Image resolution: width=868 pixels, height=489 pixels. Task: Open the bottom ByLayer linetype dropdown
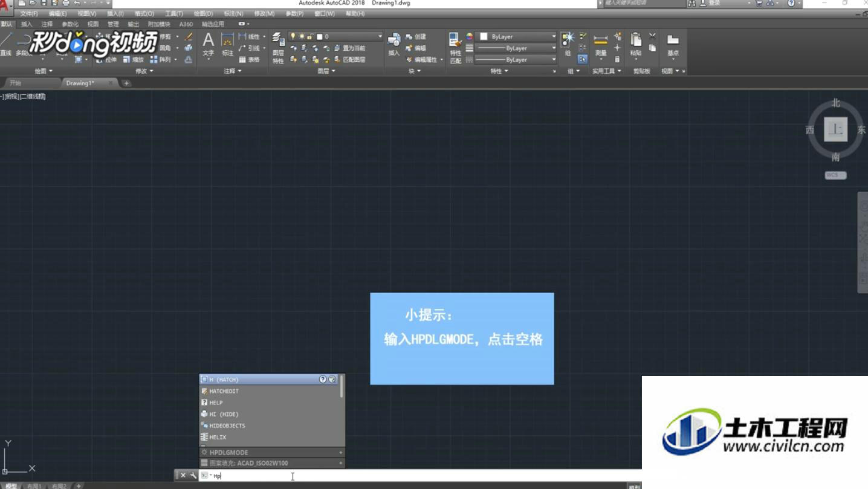516,60
